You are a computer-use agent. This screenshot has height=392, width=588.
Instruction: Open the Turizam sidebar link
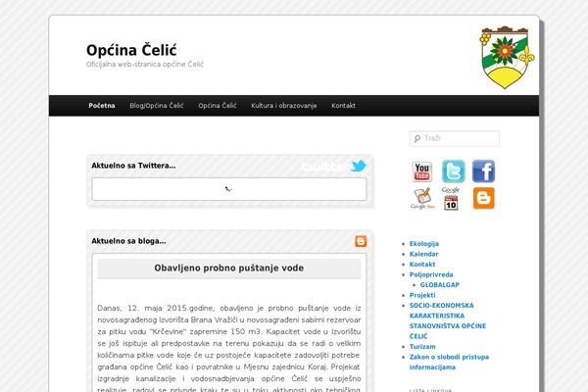click(x=422, y=347)
